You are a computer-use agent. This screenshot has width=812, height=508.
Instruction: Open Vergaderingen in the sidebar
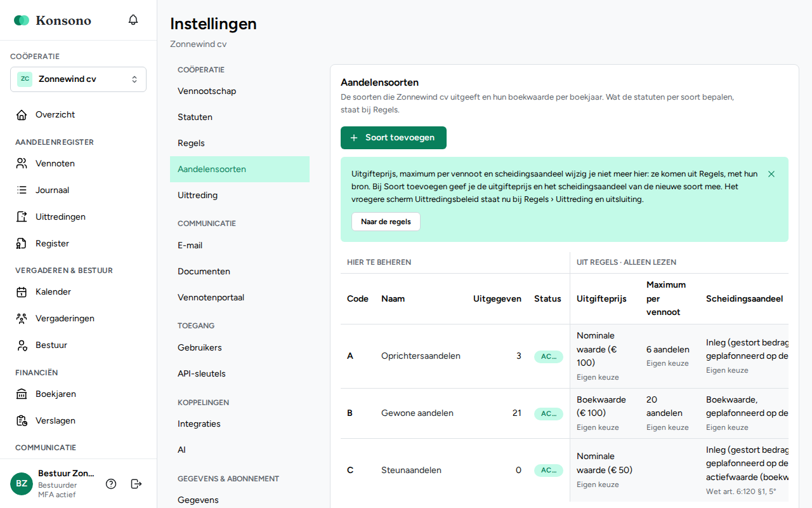click(x=78, y=319)
